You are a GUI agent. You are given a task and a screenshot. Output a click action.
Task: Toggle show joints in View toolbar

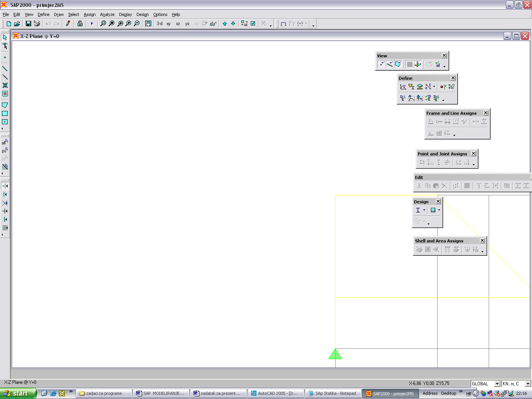(x=382, y=64)
